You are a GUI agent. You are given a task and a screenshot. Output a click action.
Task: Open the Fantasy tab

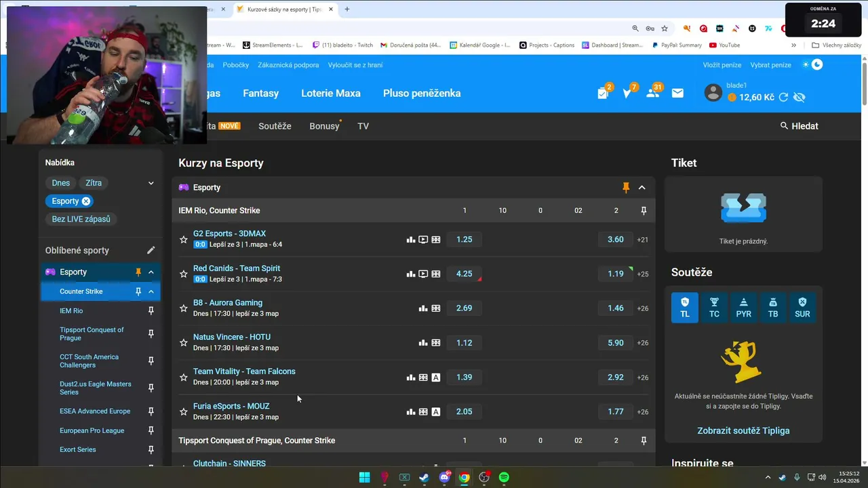pyautogui.click(x=261, y=94)
